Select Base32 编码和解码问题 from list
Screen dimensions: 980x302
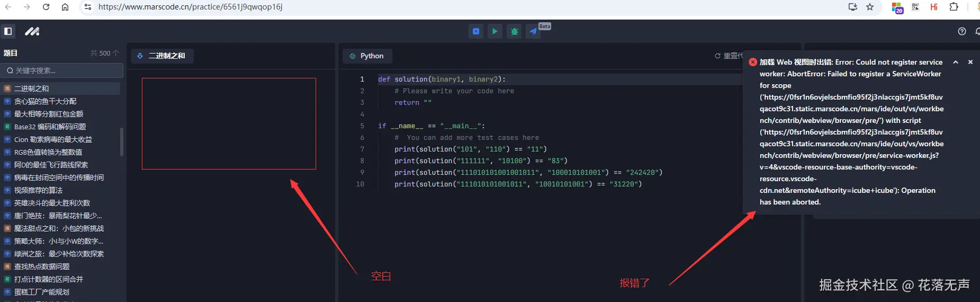[50, 127]
